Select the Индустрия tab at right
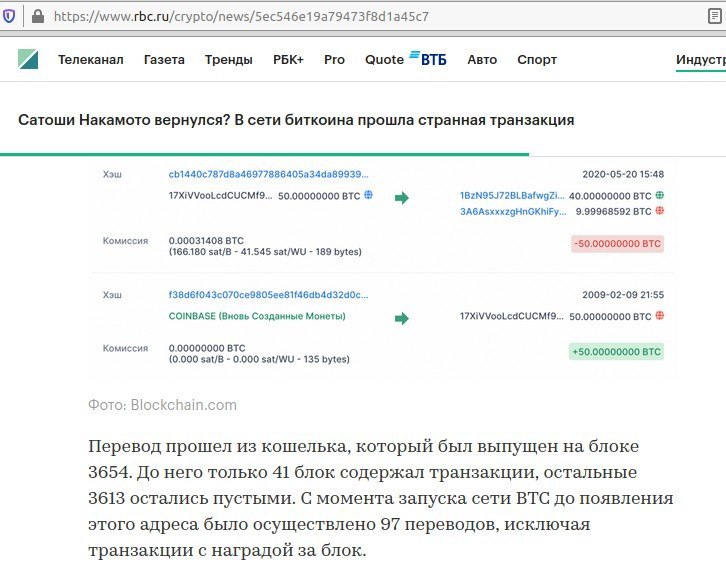Viewport: 726px width, 581px height. click(x=701, y=60)
